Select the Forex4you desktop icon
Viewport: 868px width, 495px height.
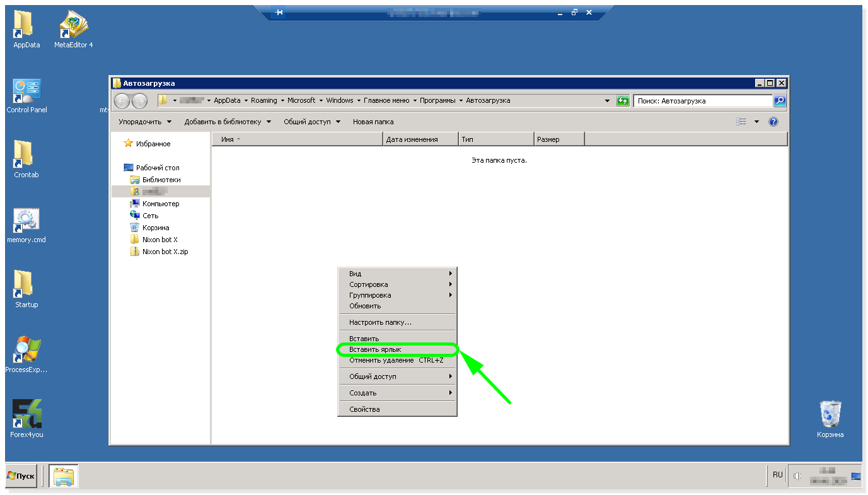tap(26, 419)
